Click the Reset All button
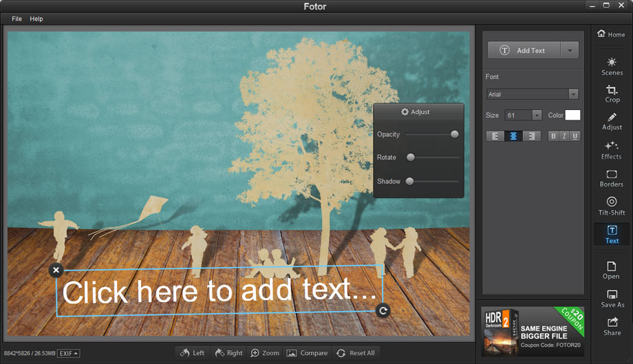Viewport: 633px width, 364px height. coord(355,353)
